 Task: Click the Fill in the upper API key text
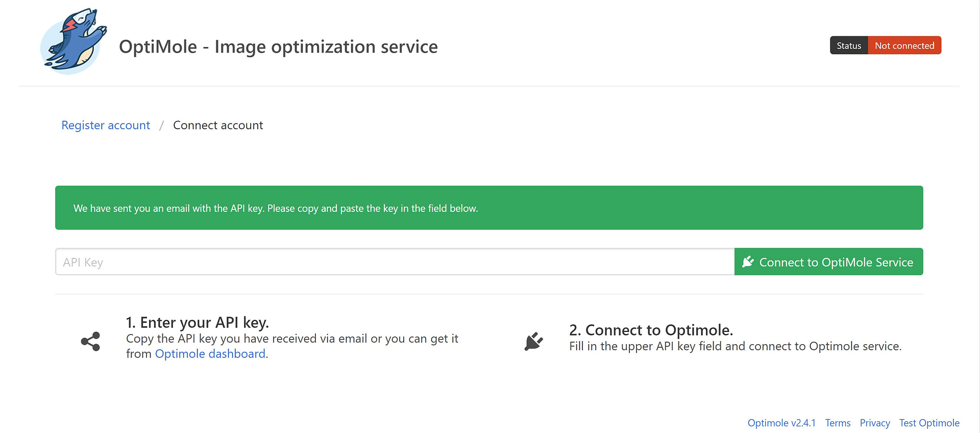click(735, 346)
